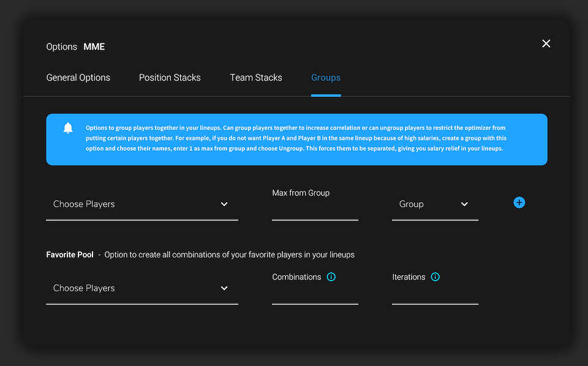Focus the Combinations input field
This screenshot has width=588, height=366.
pos(315,295)
